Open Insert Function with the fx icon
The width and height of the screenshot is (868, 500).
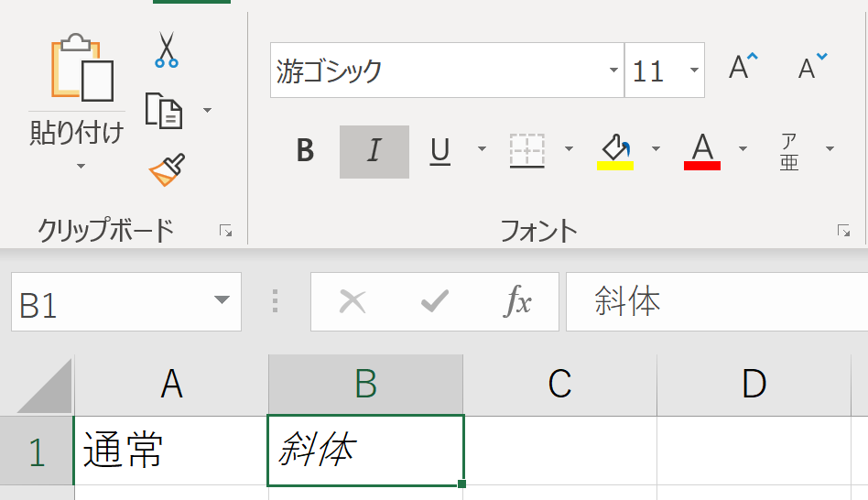[x=517, y=300]
